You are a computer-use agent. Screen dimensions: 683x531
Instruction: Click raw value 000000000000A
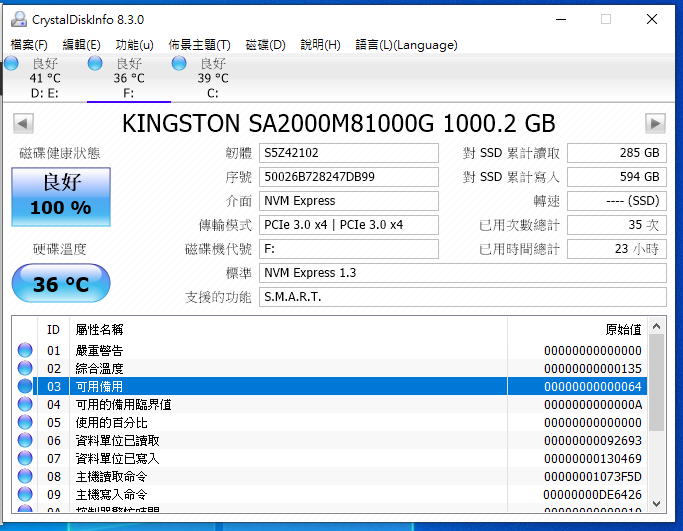point(593,405)
